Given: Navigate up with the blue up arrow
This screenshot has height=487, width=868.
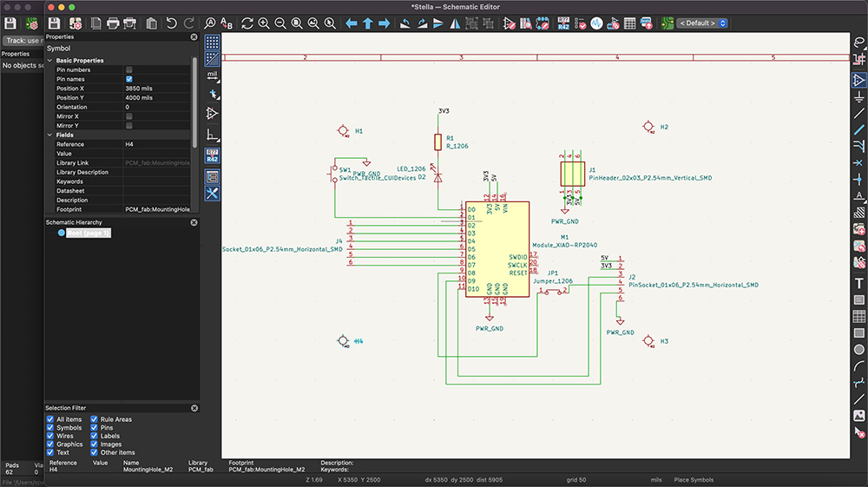Looking at the screenshot, I should coord(367,23).
